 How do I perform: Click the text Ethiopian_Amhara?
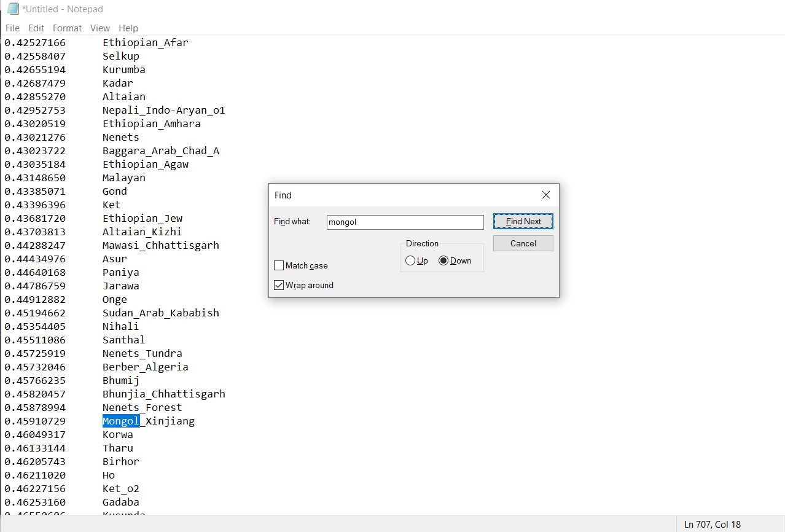coord(152,124)
